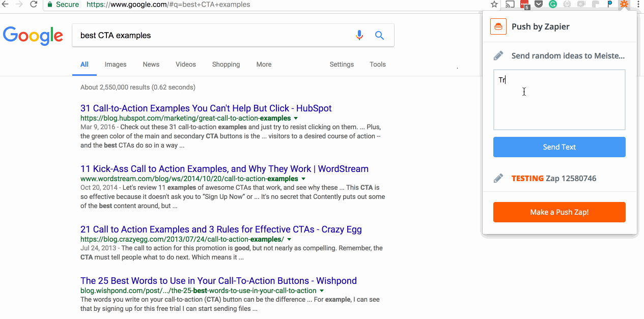This screenshot has height=319, width=644.
Task: Click the blue search magnifier icon
Action: pos(379,35)
